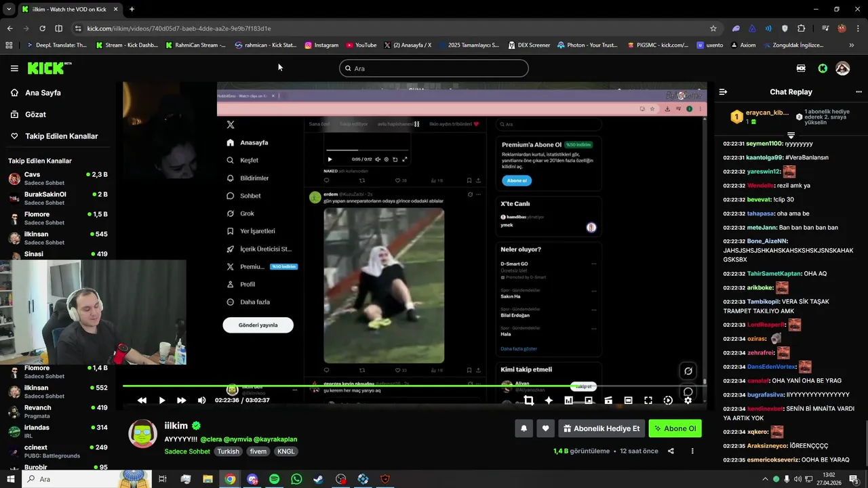Open ccinext channel in sidebar
Screen dimensions: 868x488
[58, 451]
